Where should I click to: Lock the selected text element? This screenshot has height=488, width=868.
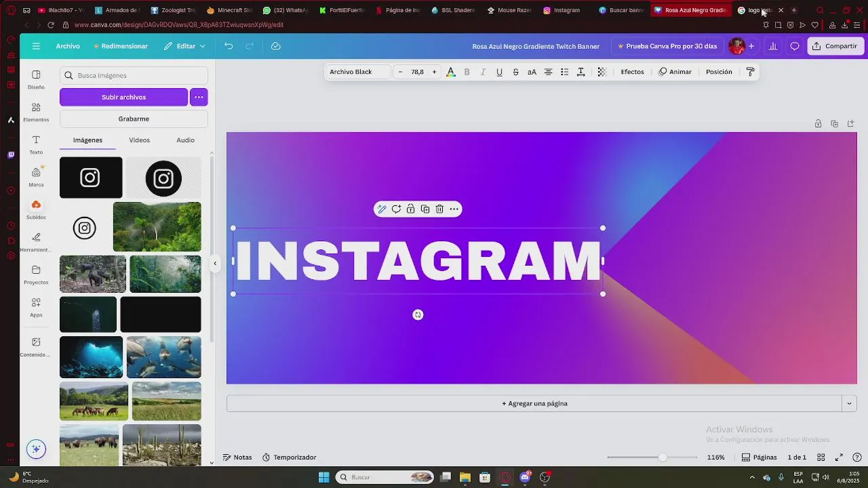click(410, 209)
